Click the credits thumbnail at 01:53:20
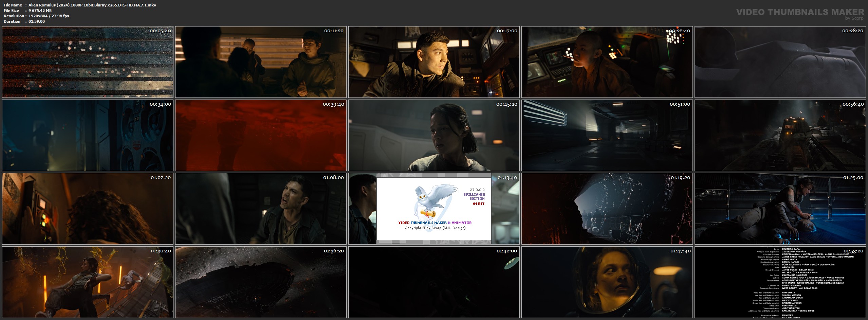This screenshot has width=868, height=320. (780, 282)
